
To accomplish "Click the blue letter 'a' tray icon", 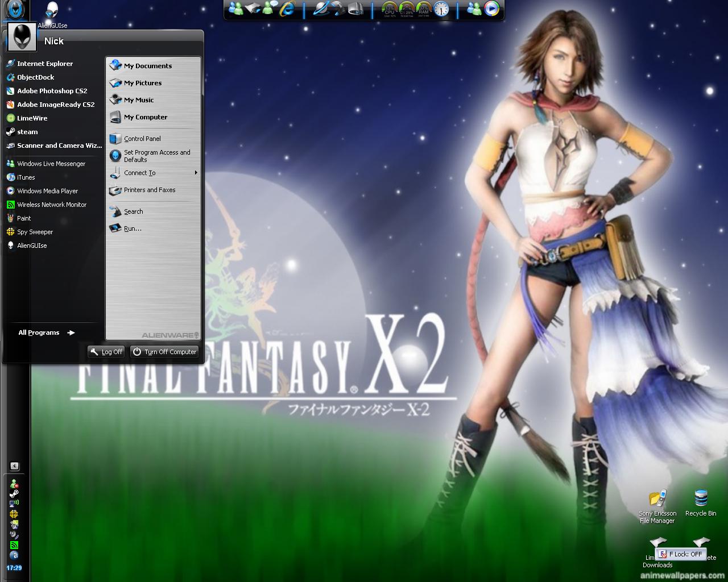I will click(x=14, y=555).
